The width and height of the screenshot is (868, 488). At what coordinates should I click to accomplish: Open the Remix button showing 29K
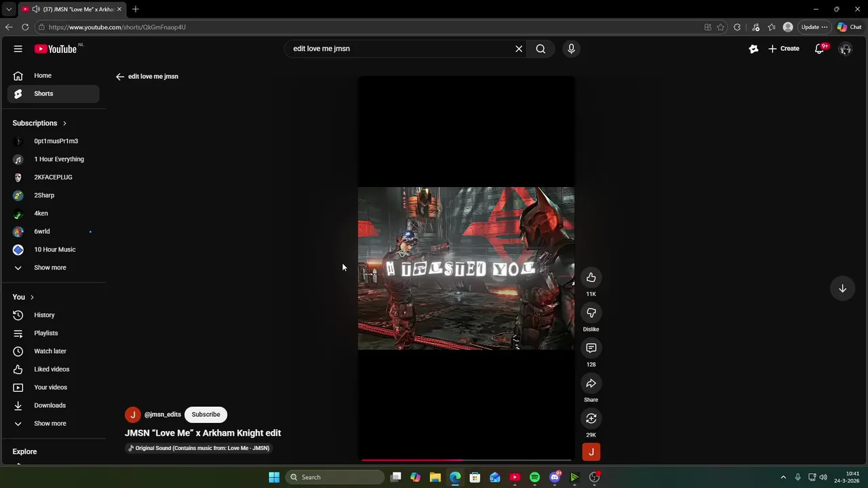pos(591,418)
